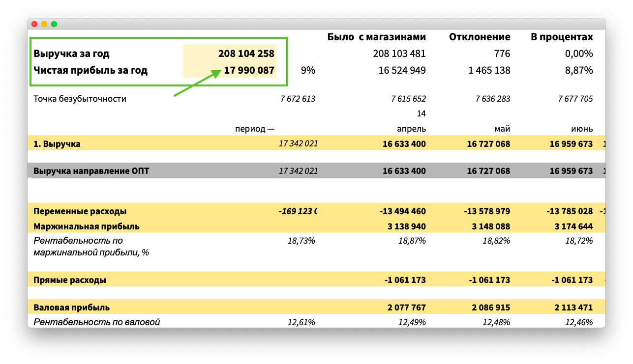Screen dimensions: 633x364
Task: Click the "1. Выручка" row label
Action: pos(57,144)
